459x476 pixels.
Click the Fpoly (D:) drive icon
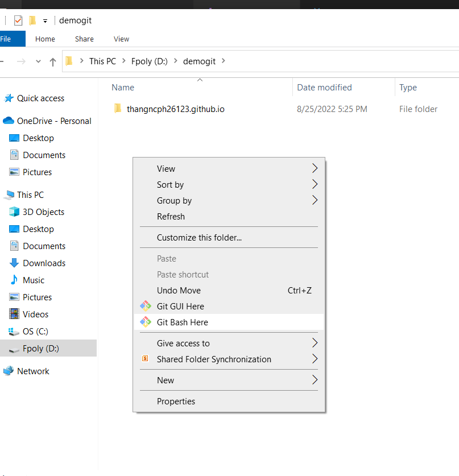(14, 350)
